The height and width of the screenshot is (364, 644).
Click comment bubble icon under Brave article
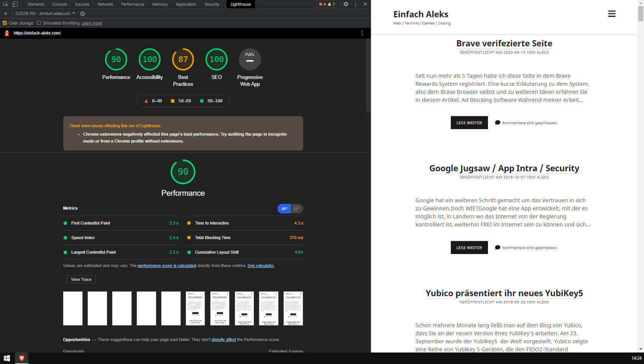coord(498,123)
